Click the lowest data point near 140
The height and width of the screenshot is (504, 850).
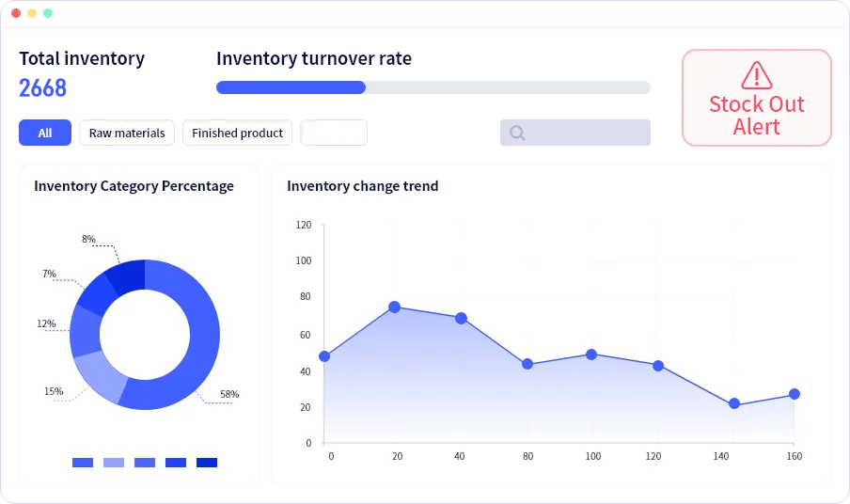coord(734,404)
